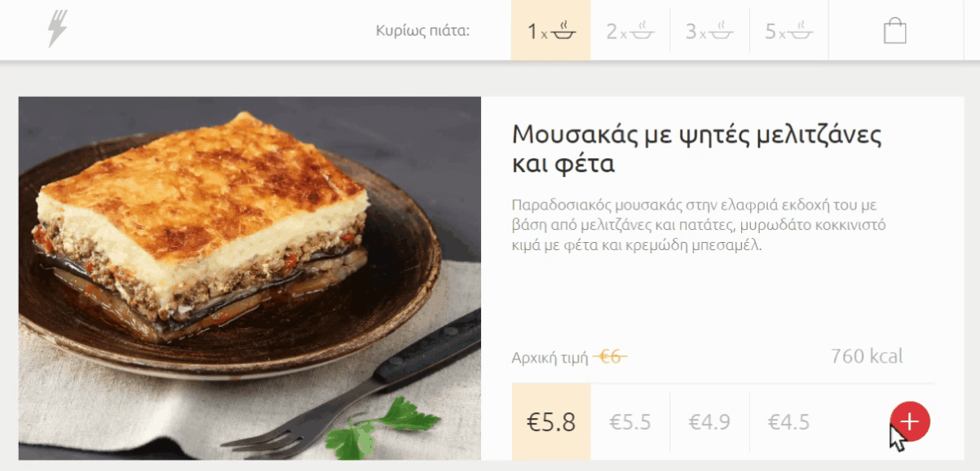The width and height of the screenshot is (980, 471).
Task: Click the 760 kcal calorie info
Action: pyautogui.click(x=867, y=356)
